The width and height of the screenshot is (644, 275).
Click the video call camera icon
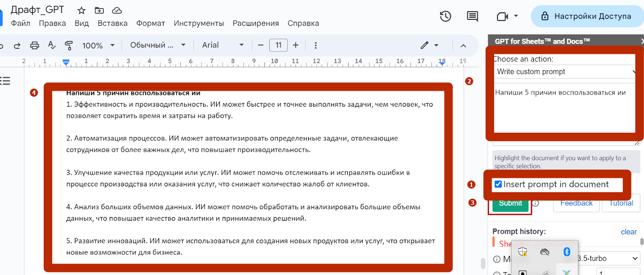coord(503,17)
